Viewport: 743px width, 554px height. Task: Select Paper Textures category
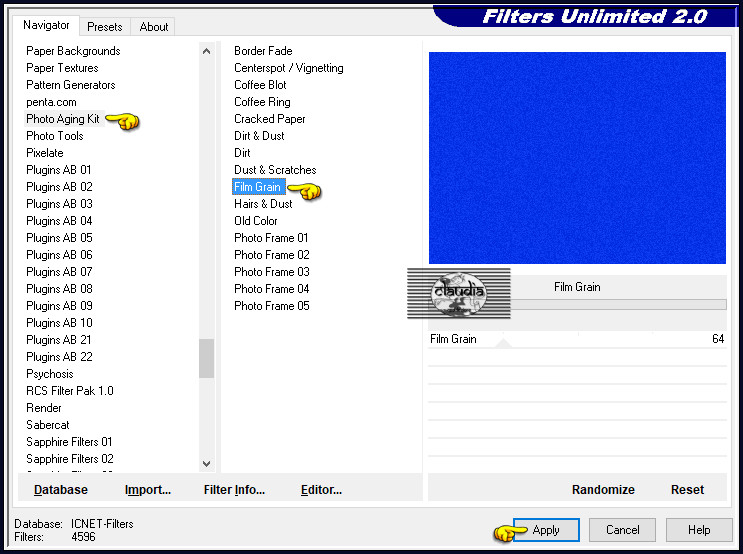click(62, 68)
